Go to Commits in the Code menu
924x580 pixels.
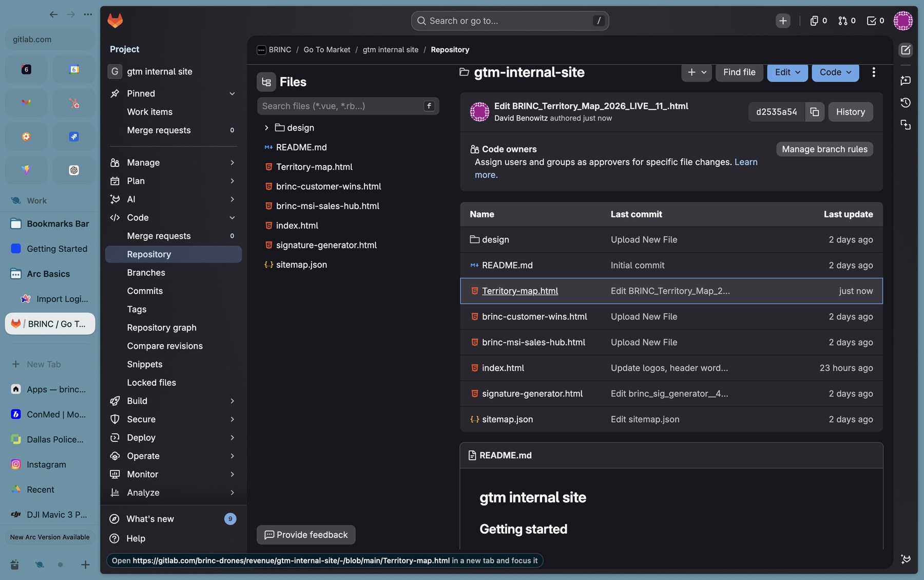[174, 291]
